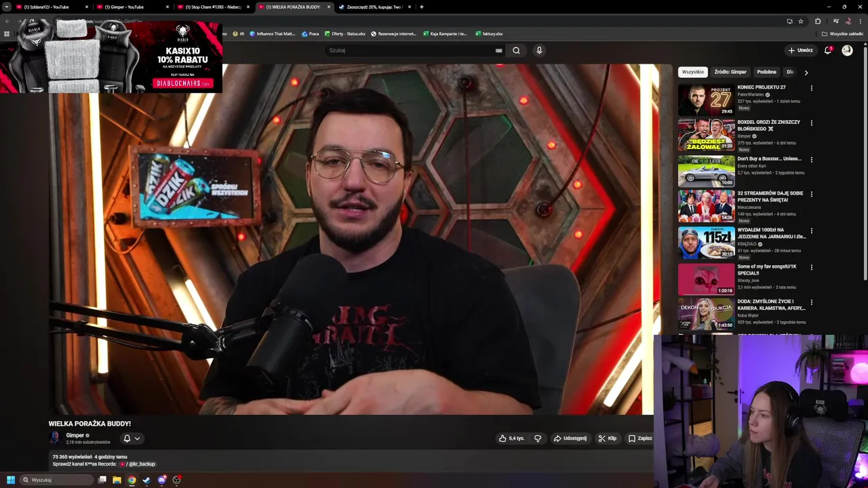Open the YouTube account avatar menu
Screen dimensions: 868x488
(847, 50)
